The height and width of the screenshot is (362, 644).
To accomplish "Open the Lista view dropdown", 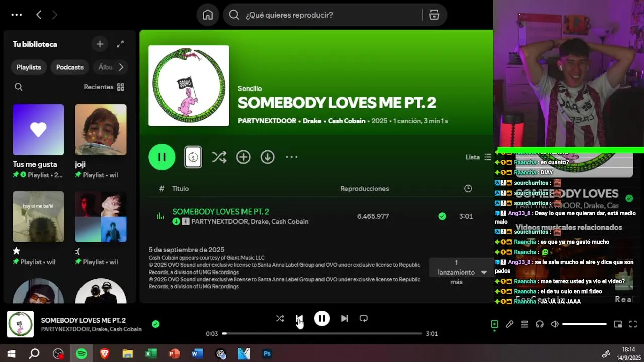I will (x=478, y=157).
